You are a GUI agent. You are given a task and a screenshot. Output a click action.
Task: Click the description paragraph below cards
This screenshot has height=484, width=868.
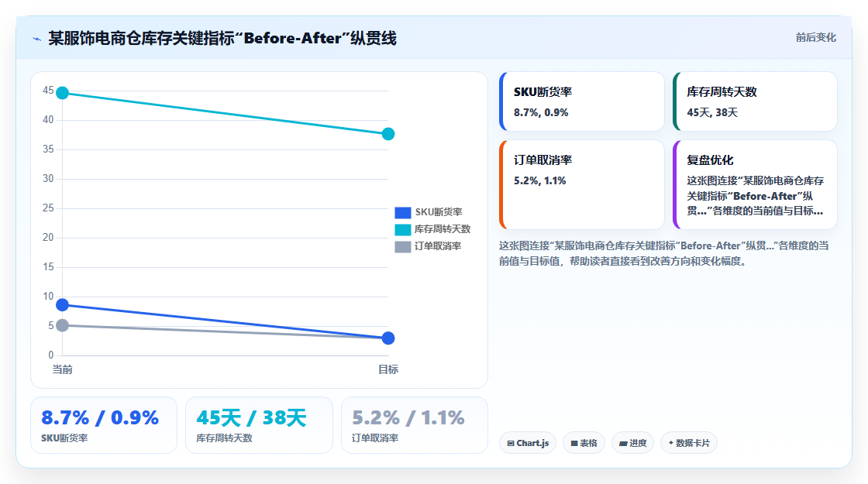663,253
